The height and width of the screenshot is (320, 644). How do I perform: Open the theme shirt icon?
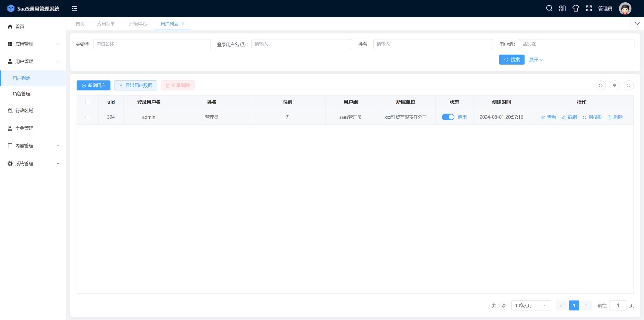(x=576, y=9)
